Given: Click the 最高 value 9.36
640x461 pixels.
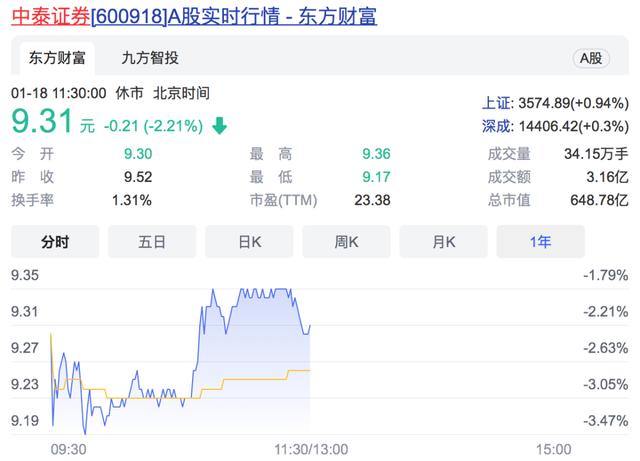Looking at the screenshot, I should (376, 154).
